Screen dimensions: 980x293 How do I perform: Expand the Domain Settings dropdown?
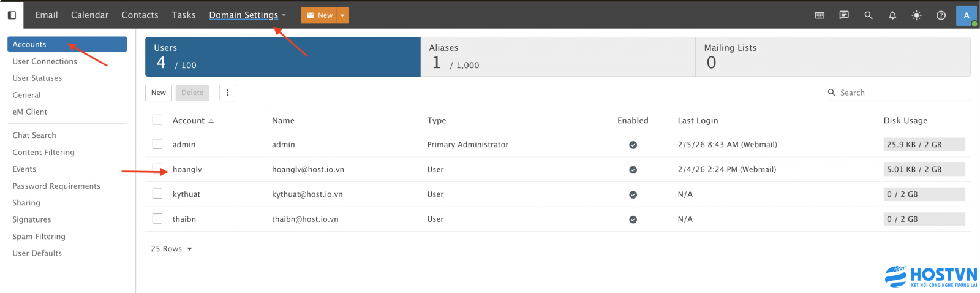(x=247, y=15)
